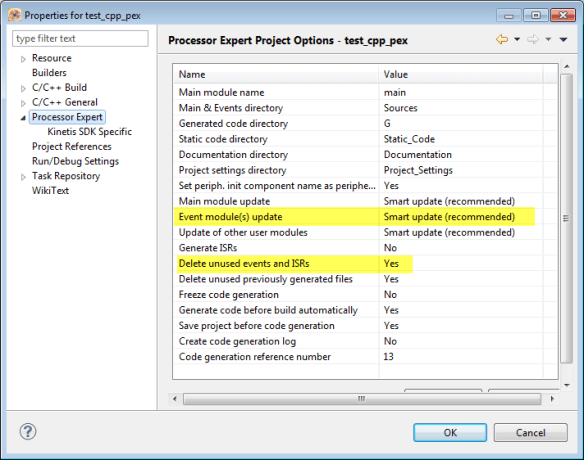Click the 'Project_Settings' value cell
584x460 pixels.
(418, 171)
